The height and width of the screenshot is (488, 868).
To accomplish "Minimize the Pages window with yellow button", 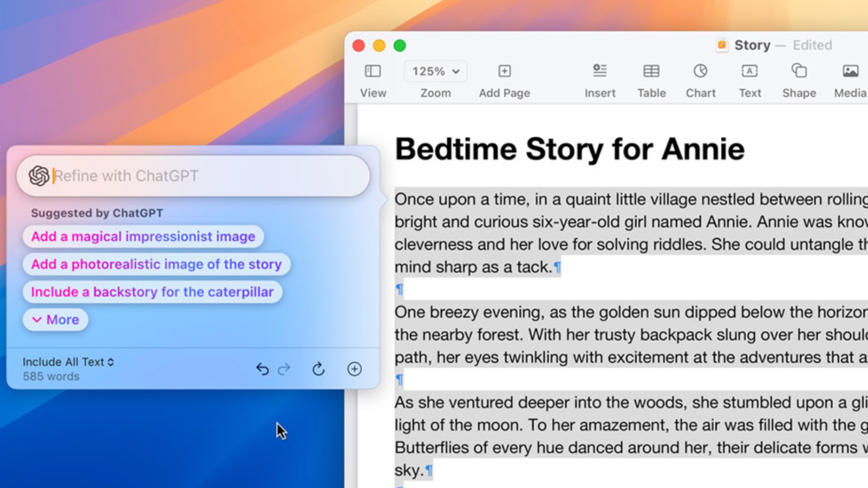I will click(379, 46).
